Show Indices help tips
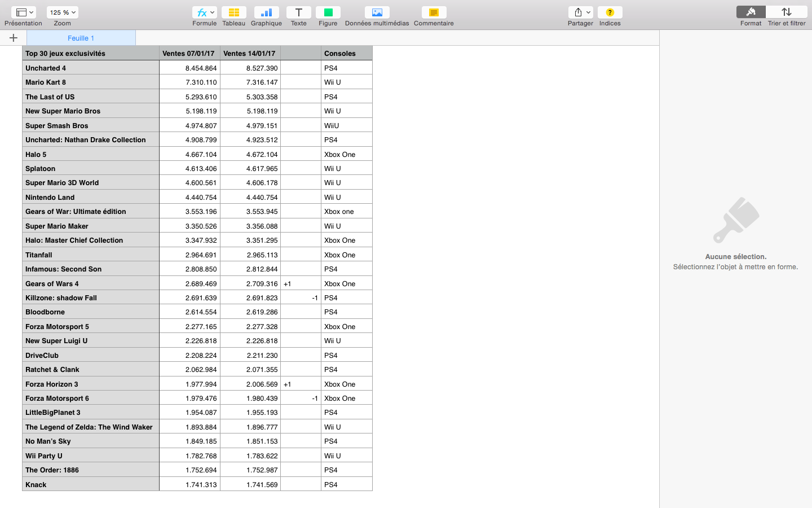812x508 pixels. coord(610,12)
